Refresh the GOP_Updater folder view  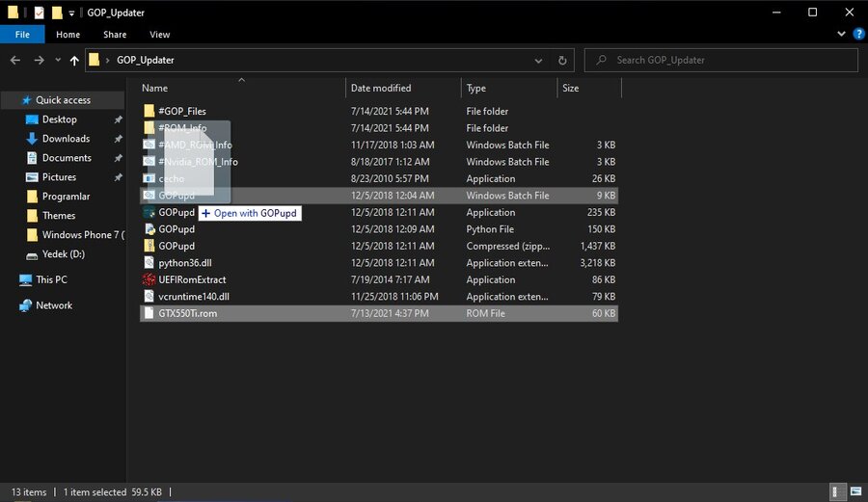[563, 60]
